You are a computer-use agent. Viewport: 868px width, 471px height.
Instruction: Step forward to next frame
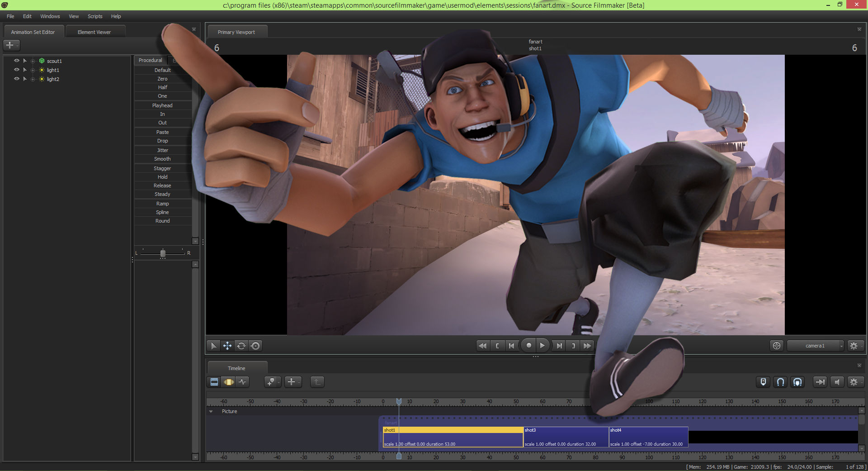click(559, 346)
